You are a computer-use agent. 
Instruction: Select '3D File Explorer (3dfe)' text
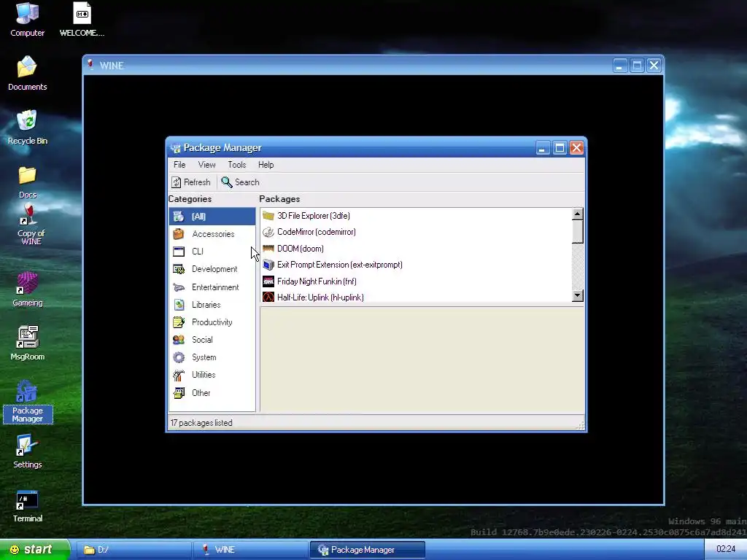click(x=314, y=216)
